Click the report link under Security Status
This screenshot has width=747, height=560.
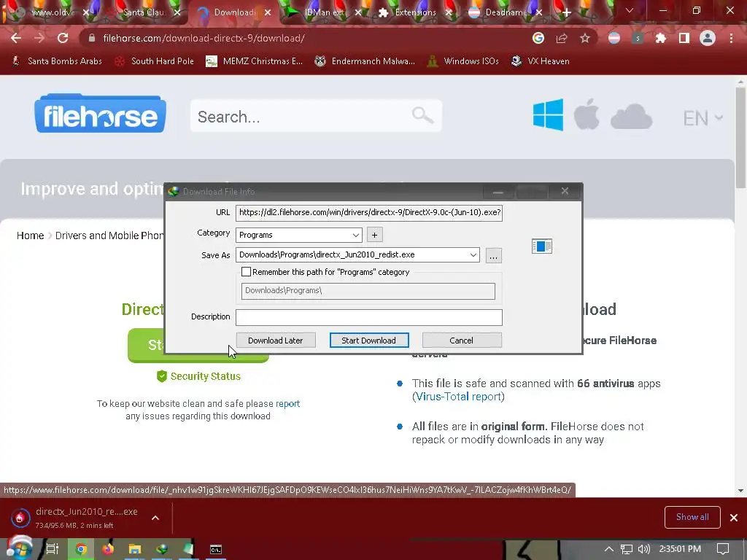[287, 404]
